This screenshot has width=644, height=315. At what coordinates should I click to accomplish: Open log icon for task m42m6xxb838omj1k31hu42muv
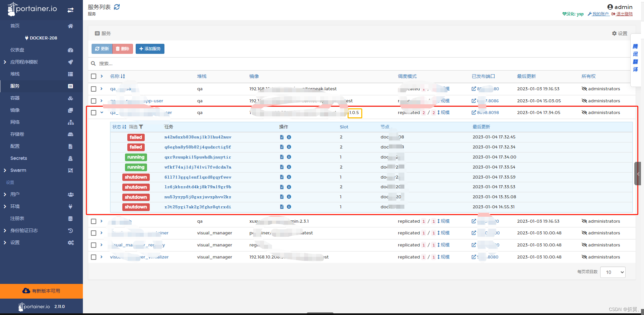[x=282, y=137]
